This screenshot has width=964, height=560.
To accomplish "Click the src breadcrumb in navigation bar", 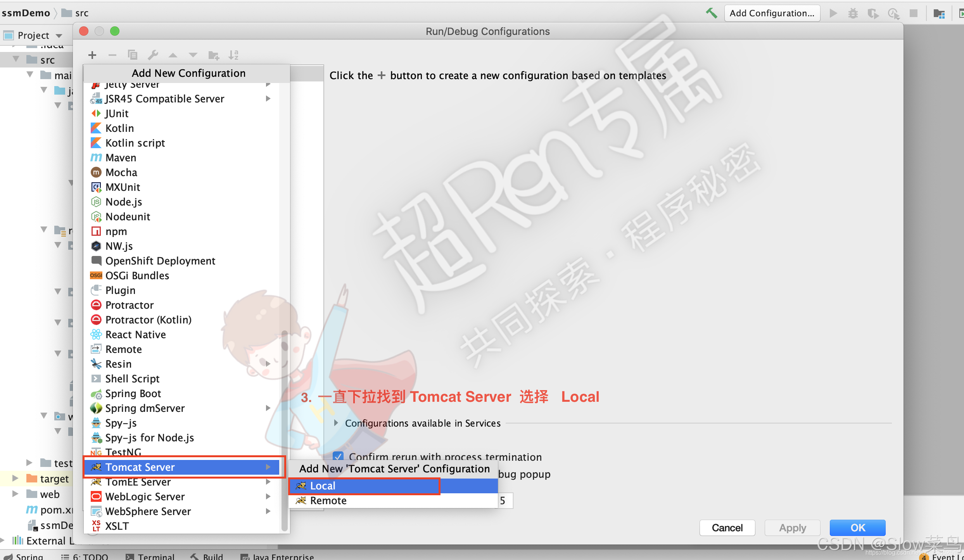I will pos(75,13).
